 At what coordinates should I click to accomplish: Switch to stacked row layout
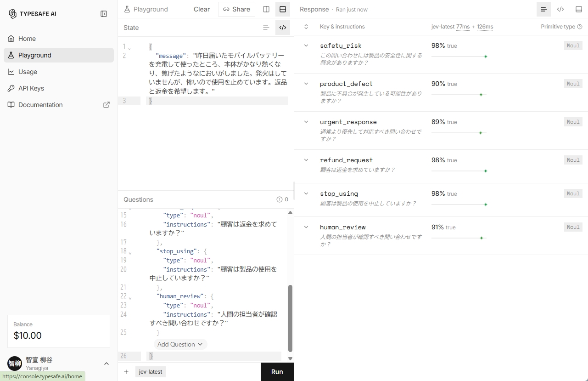pyautogui.click(x=283, y=9)
